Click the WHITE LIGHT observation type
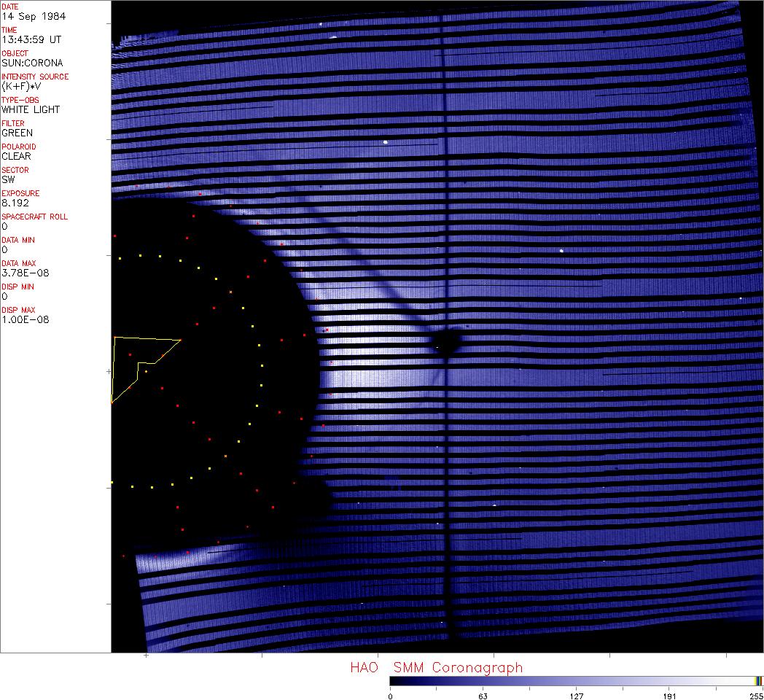The height and width of the screenshot is (700, 764). 31,109
